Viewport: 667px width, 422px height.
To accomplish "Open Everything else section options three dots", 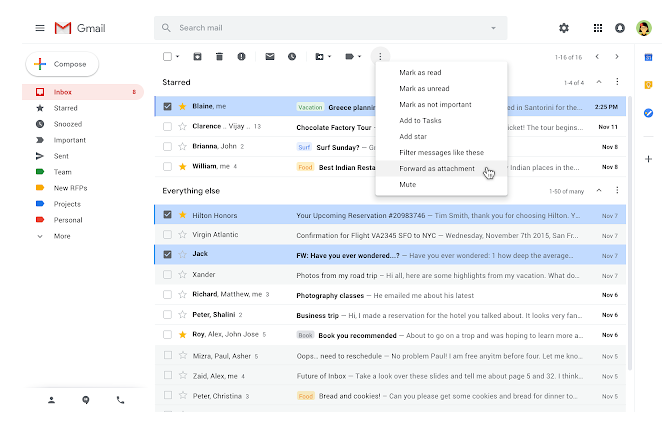I will click(x=617, y=190).
